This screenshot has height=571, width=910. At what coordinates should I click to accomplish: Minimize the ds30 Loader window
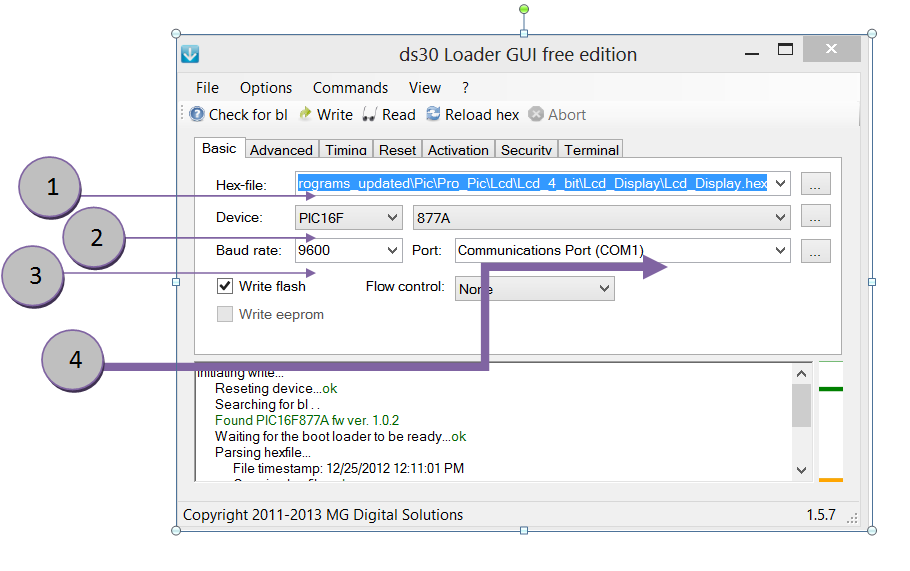752,53
